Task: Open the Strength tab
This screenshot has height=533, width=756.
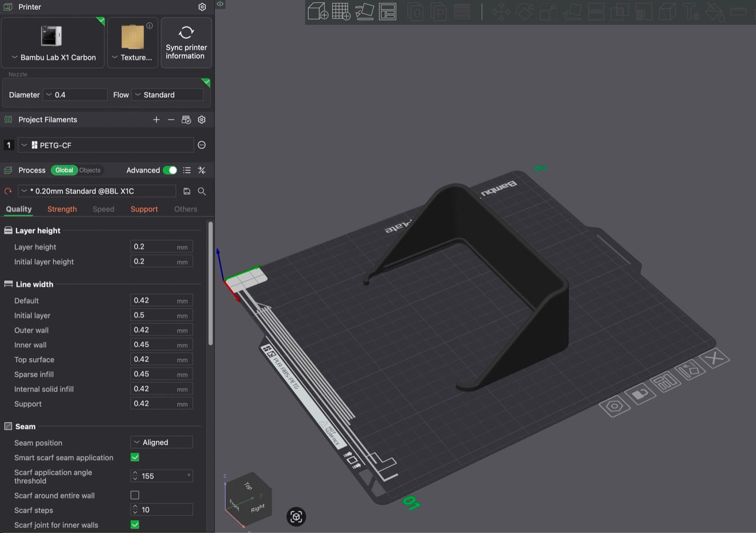Action: [x=62, y=209]
